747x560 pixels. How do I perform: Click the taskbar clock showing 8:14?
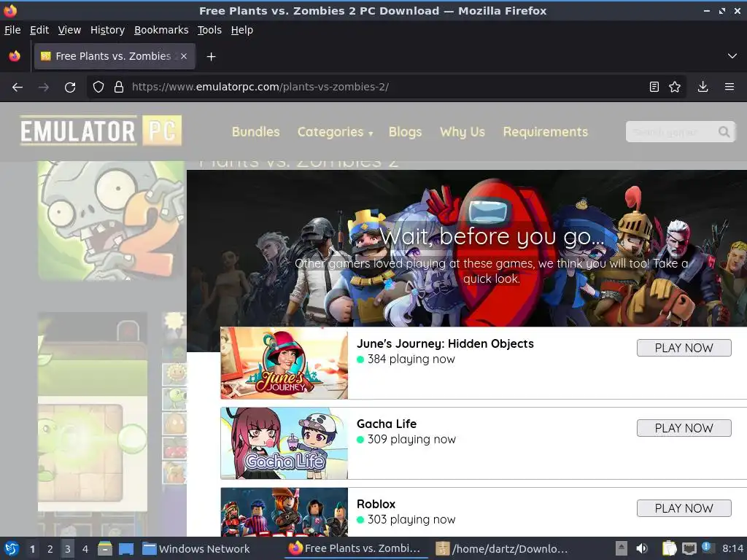732,548
